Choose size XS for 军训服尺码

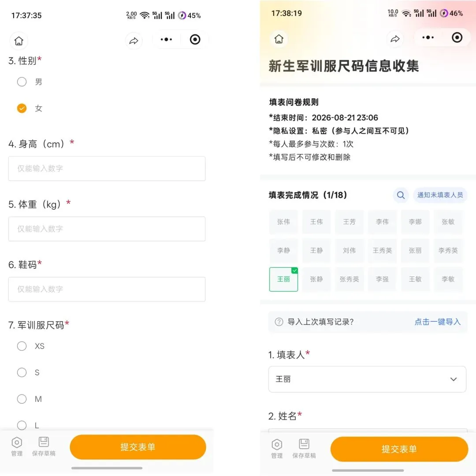pos(22,346)
